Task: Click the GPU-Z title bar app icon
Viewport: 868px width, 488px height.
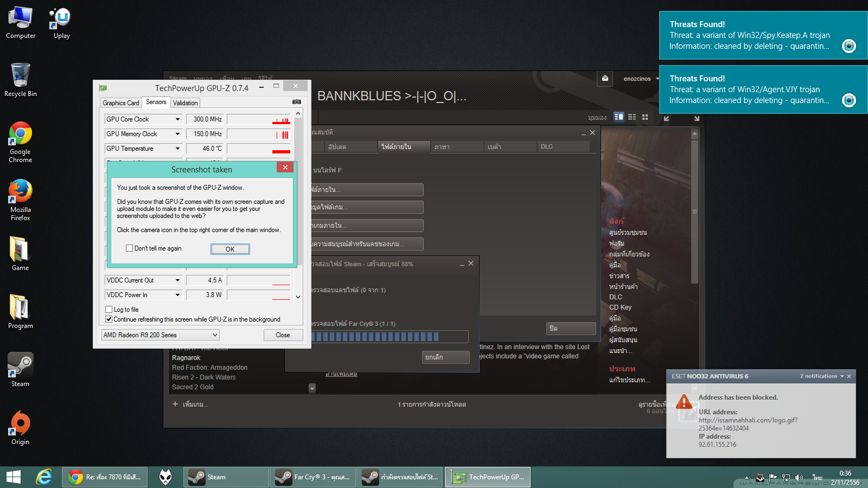Action: [x=103, y=88]
